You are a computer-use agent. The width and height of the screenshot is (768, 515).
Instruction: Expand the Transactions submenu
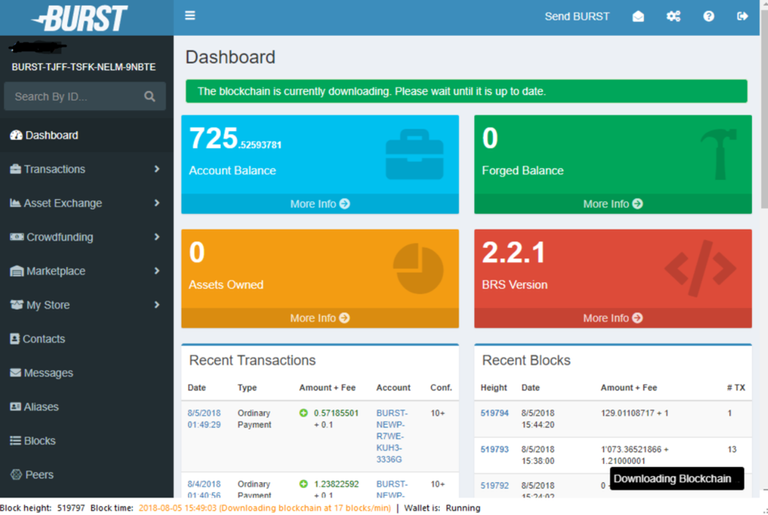point(157,169)
